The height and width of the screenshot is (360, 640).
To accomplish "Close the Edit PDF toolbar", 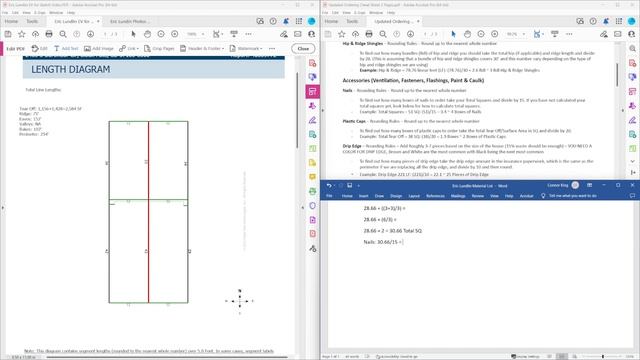I will point(303,49).
